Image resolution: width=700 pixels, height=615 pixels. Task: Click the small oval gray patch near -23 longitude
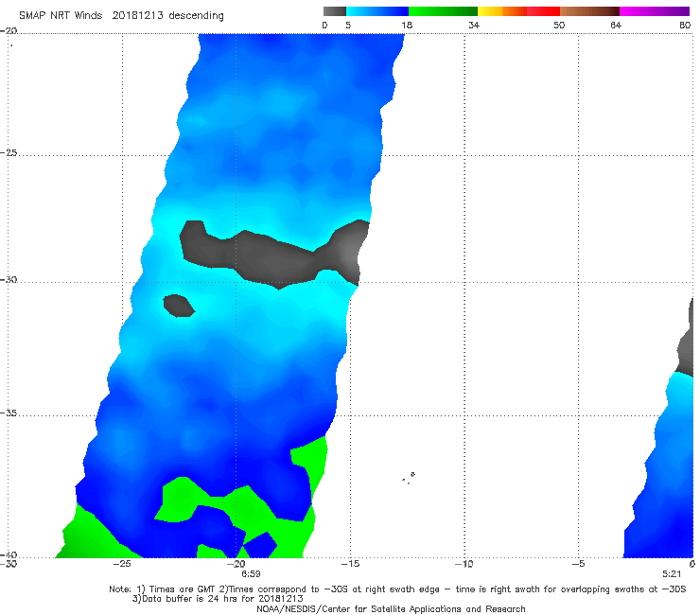(x=179, y=306)
